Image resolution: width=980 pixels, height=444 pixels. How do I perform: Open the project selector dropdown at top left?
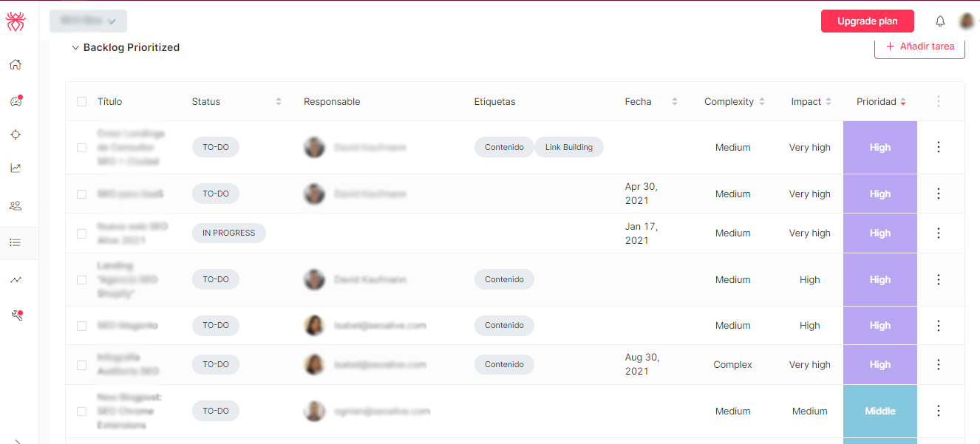click(88, 21)
